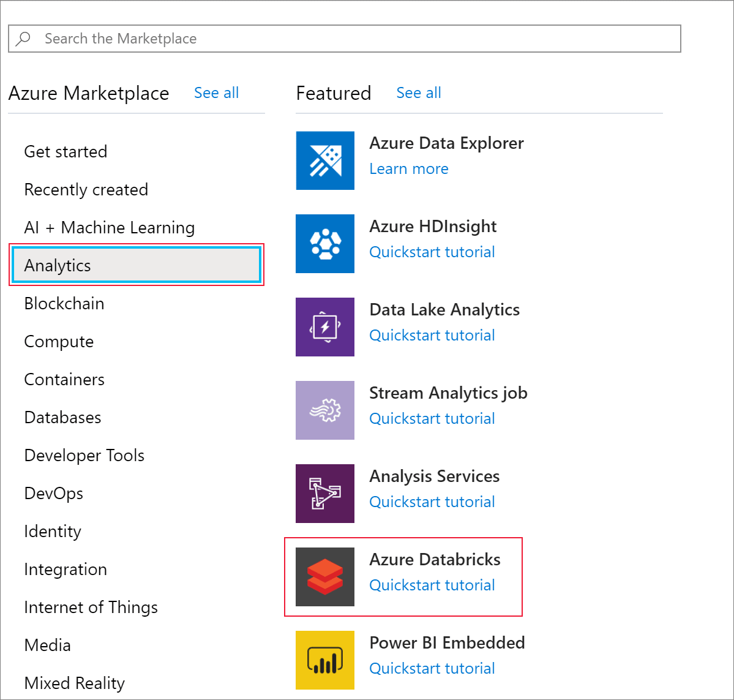Open the Internet of Things category
734x700 pixels.
(91, 607)
